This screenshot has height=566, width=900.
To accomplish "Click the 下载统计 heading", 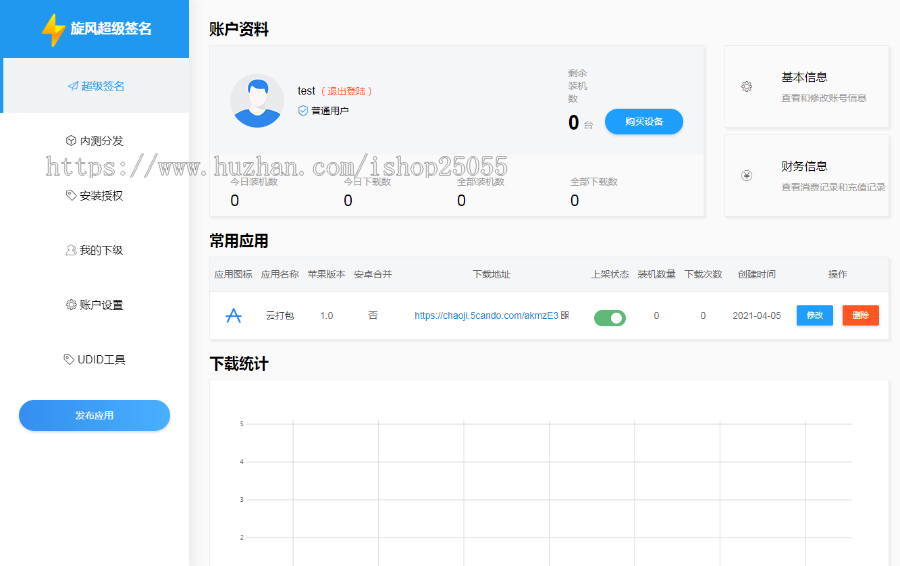I will [239, 364].
